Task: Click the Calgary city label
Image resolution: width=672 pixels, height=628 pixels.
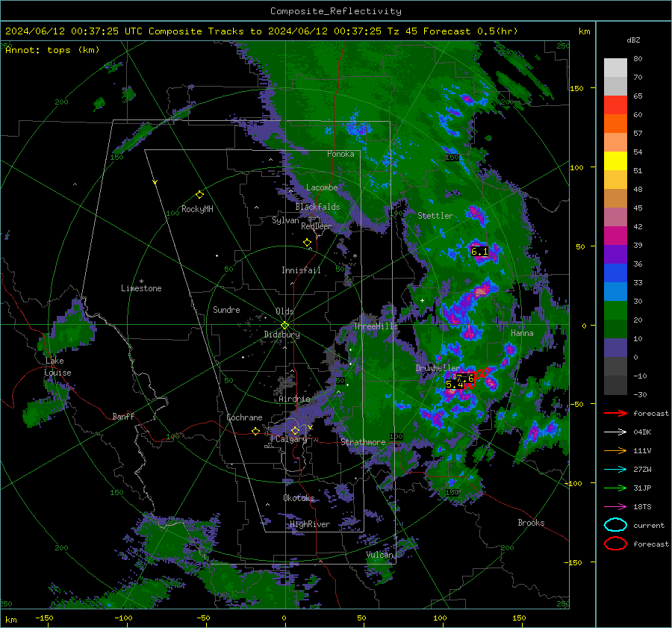Action: coord(291,439)
